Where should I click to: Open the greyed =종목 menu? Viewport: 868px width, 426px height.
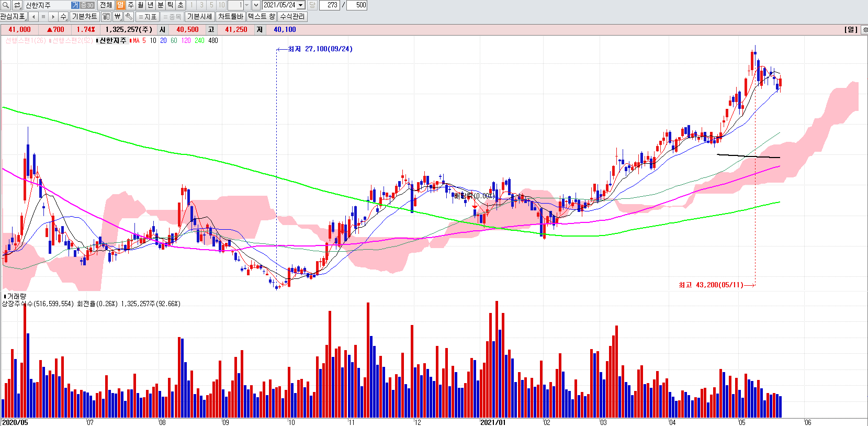pos(172,16)
